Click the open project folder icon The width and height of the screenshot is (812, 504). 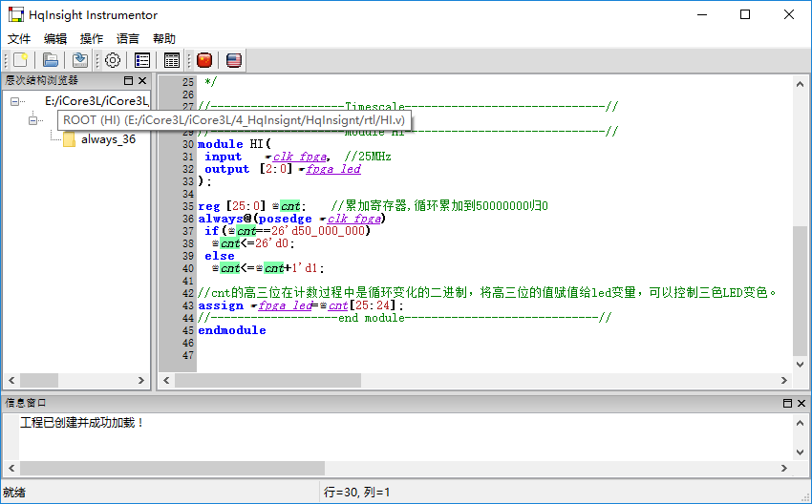(x=51, y=60)
